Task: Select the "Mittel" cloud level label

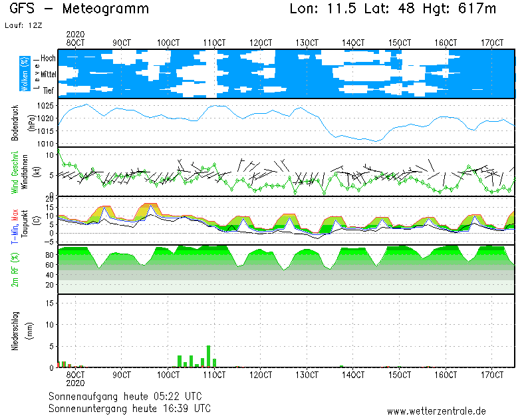Action: pyautogui.click(x=48, y=74)
